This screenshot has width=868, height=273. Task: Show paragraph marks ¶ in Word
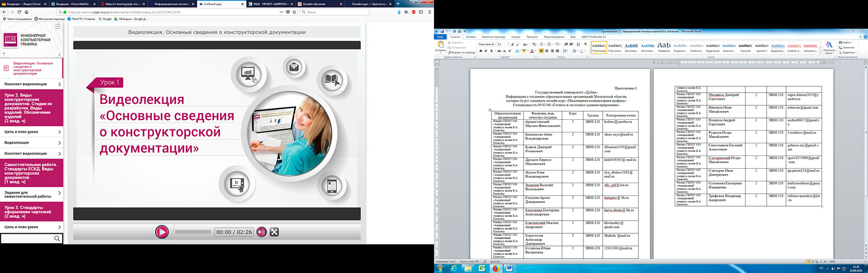585,44
